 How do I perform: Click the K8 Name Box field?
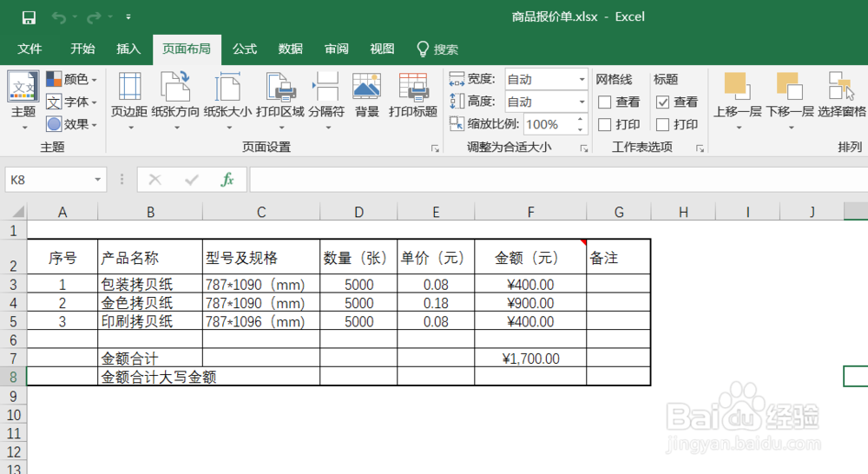[49, 180]
